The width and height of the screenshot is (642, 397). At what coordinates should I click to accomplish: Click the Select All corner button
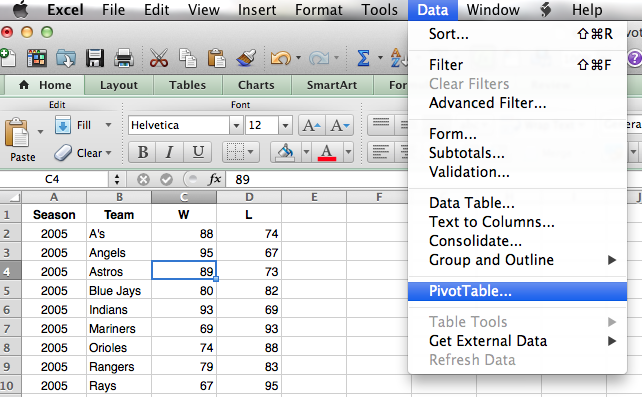coord(11,197)
